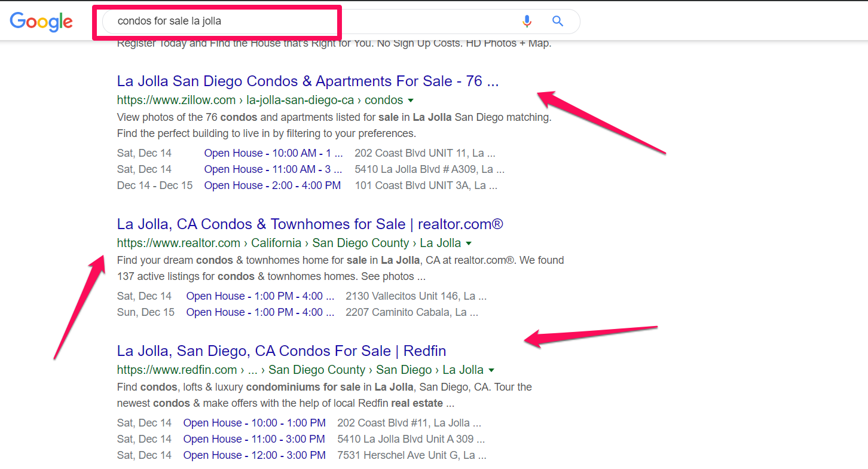Click address 7531 Herschel Ave Unit G
The image size is (868, 469).
click(x=412, y=455)
